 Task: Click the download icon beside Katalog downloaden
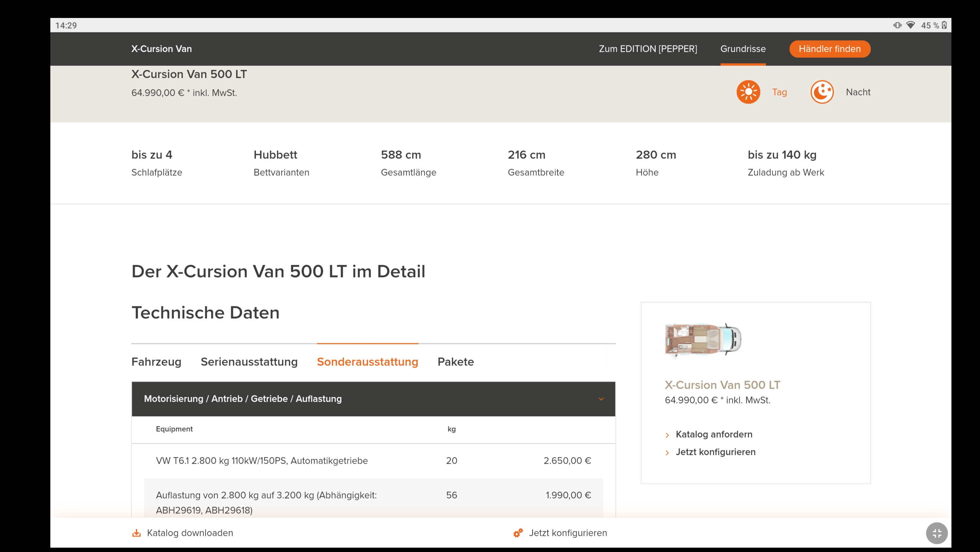coord(136,533)
